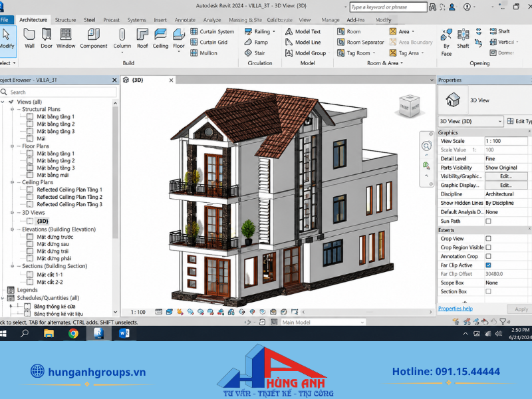This screenshot has width=532, height=399.
Task: Click Edit for Graphic Display Options
Action: point(506,186)
